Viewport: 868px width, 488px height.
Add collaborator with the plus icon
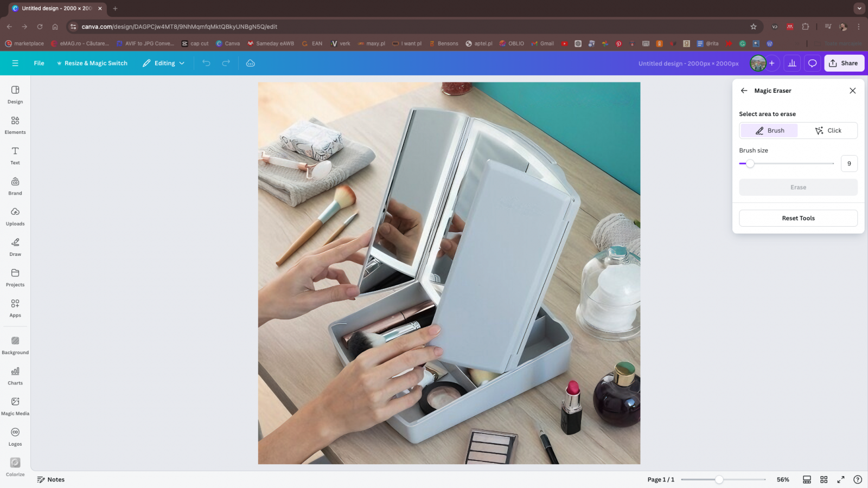coord(771,63)
